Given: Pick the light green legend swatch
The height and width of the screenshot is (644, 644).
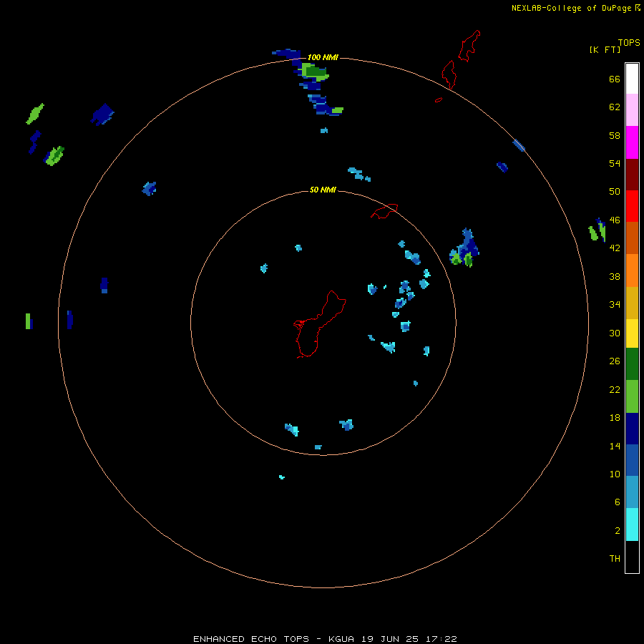Looking at the screenshot, I should click(x=632, y=396).
